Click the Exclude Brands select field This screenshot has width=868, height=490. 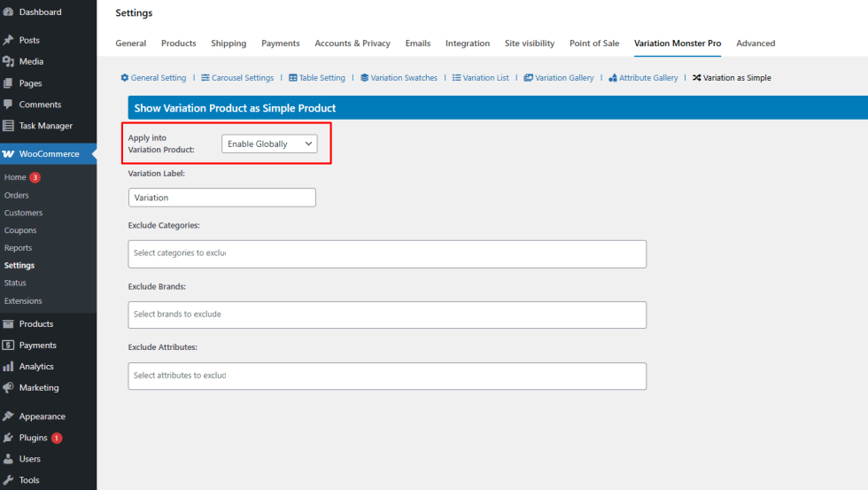point(388,315)
